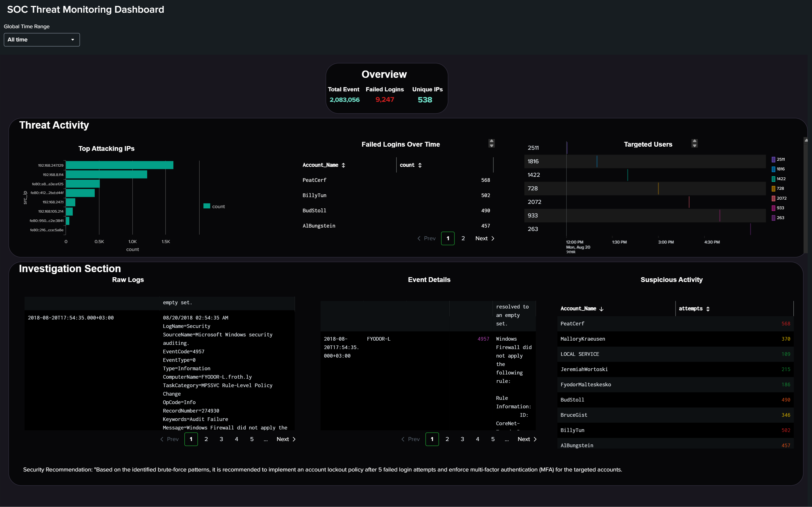
Task: Click the Targeted Users panel move handle
Action: 695,144
